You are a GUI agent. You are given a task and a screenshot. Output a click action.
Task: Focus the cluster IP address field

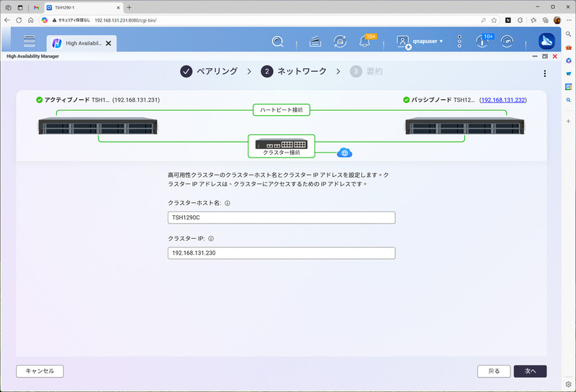click(282, 253)
